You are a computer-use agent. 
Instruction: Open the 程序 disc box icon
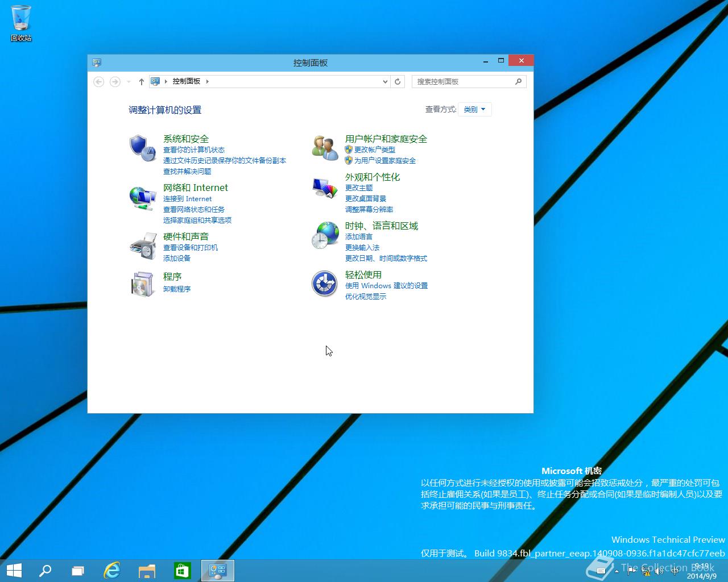tap(143, 284)
